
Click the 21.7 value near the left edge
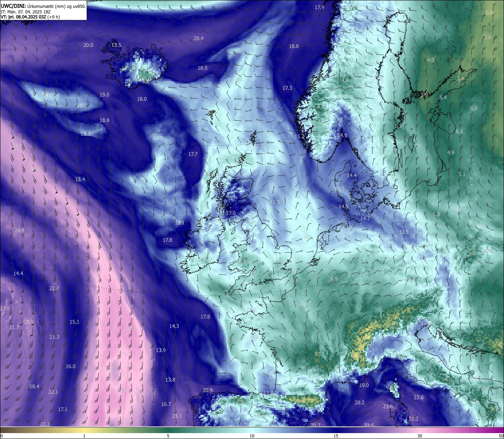click(14, 328)
